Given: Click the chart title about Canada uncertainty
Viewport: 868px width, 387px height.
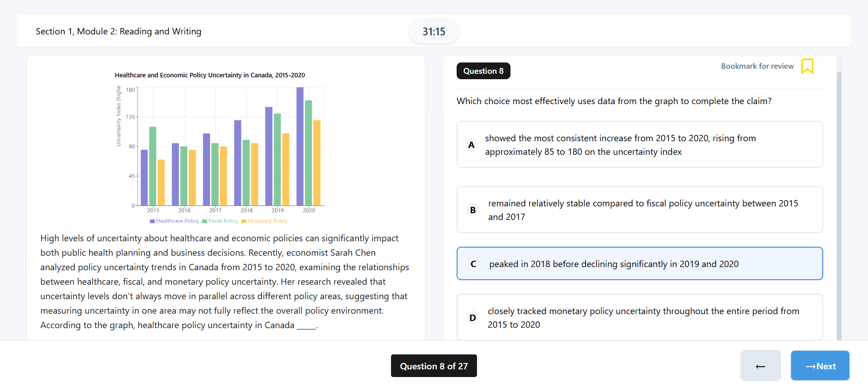Looking at the screenshot, I should click(210, 75).
